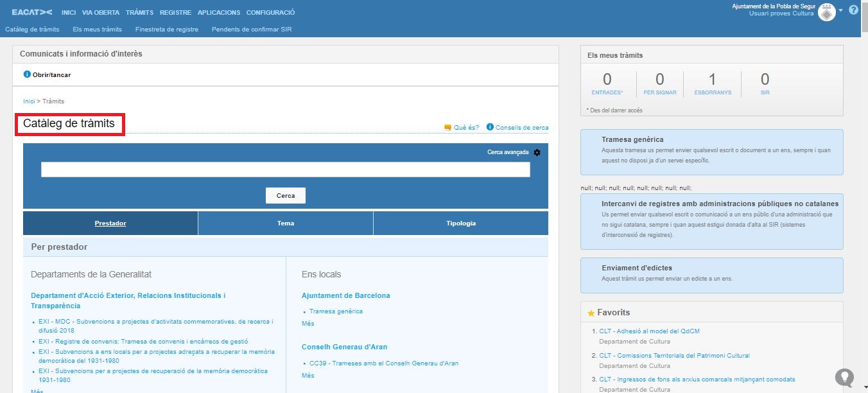This screenshot has width=868, height=393.
Task: Open Enviament d'edictes procedure
Action: [637, 268]
